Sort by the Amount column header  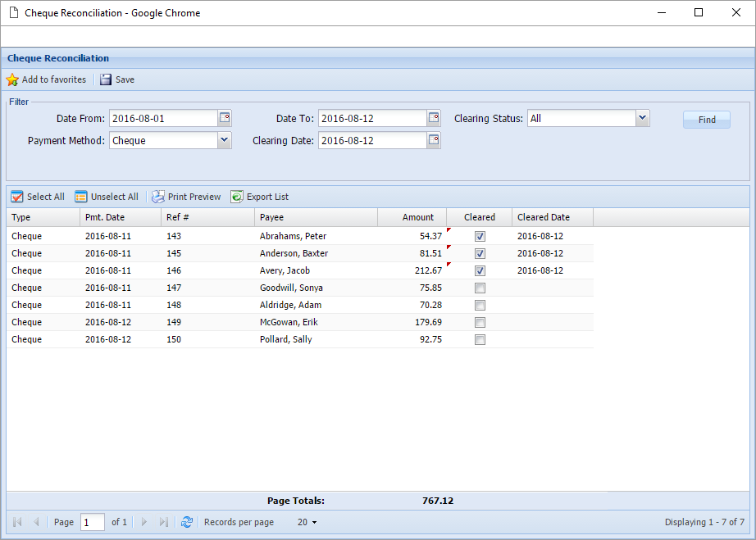coord(412,217)
